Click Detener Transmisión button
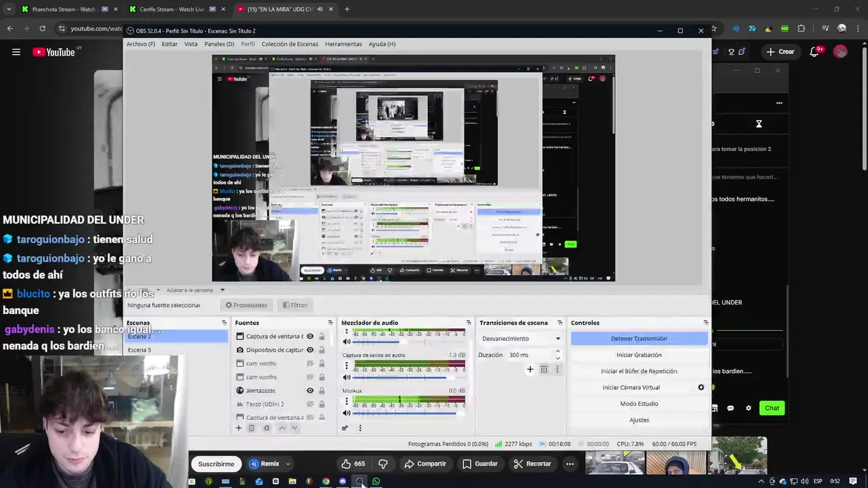Screen dimensions: 868x488 click(x=639, y=339)
